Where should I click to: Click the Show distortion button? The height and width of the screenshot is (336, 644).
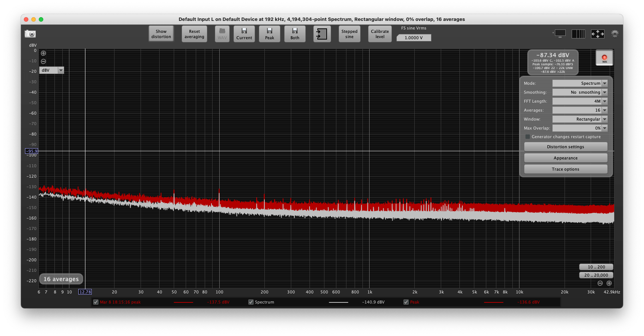tap(161, 34)
